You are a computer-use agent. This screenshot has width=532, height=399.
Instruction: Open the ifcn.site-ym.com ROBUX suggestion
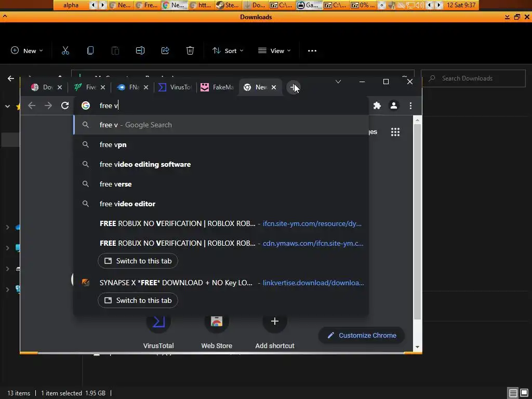221,223
